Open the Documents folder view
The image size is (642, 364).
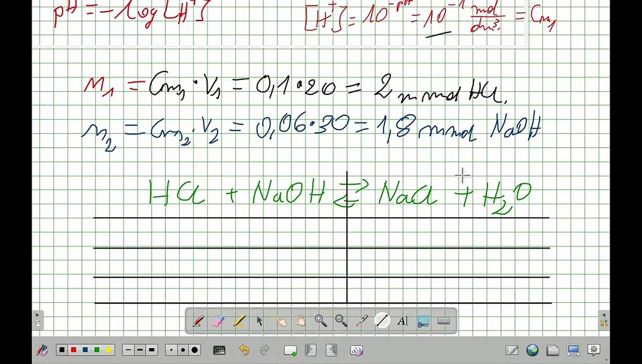[x=552, y=350]
